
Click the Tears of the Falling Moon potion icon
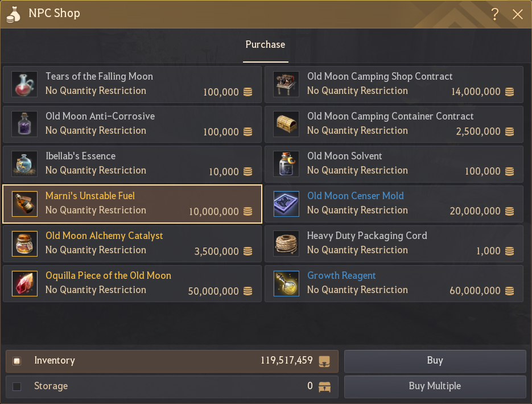pos(24,84)
